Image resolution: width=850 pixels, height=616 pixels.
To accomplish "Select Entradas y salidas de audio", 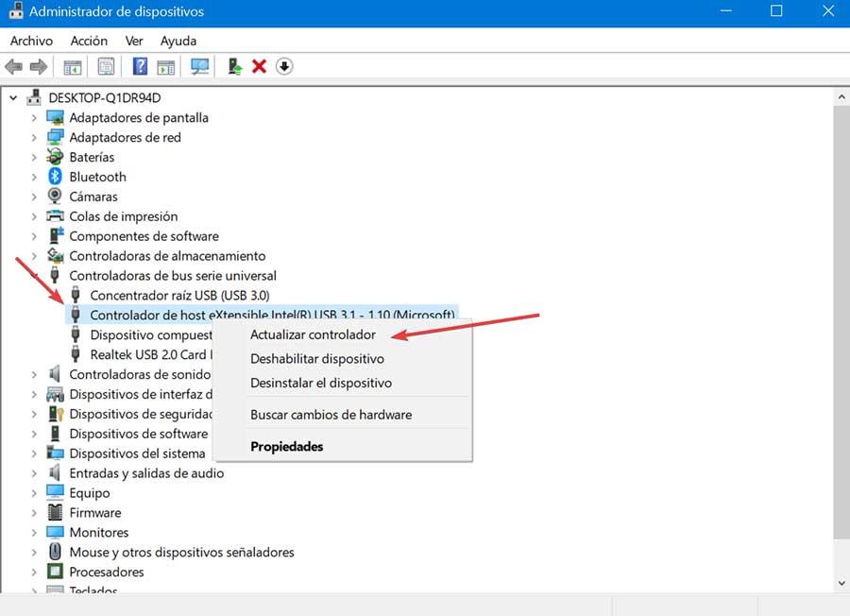I will coord(146,472).
